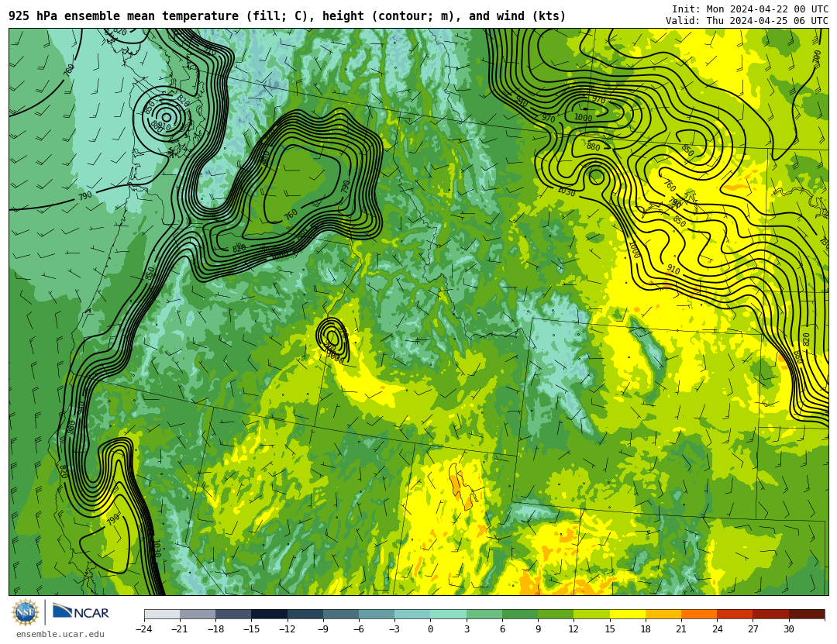Pick the slate swatch between -18 and -15
Image resolution: width=837 pixels, height=644 pixels.
[x=234, y=614]
